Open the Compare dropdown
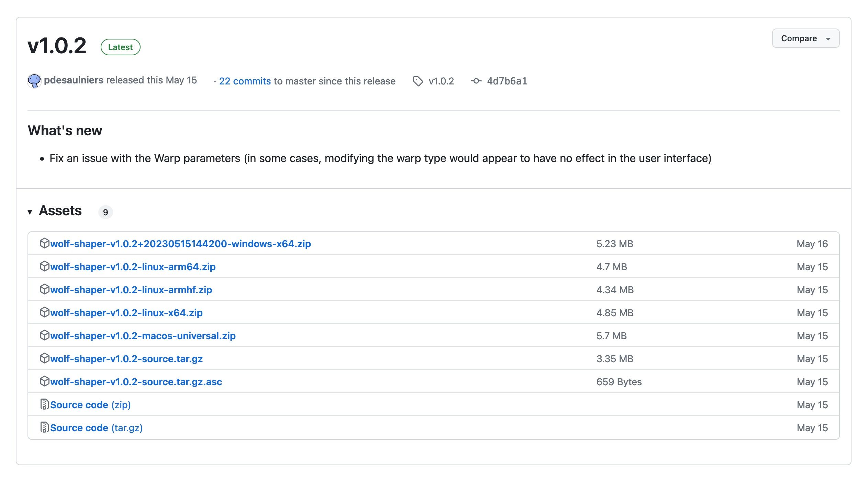Screen dimensions: 868x482 coord(805,38)
